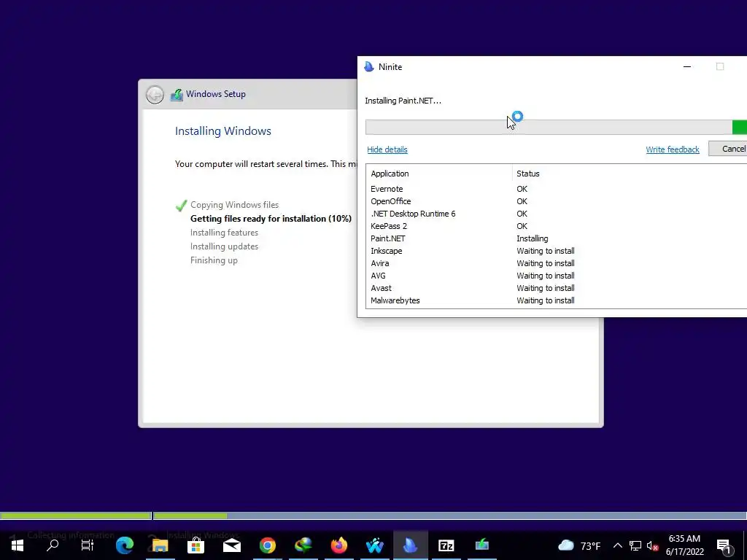Select the Evernote row

point(556,189)
